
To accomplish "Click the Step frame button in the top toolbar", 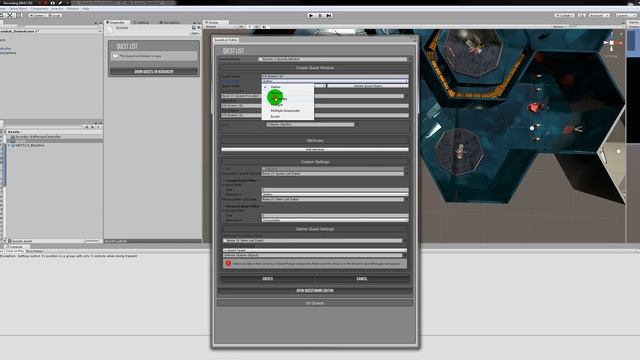I will click(329, 16).
